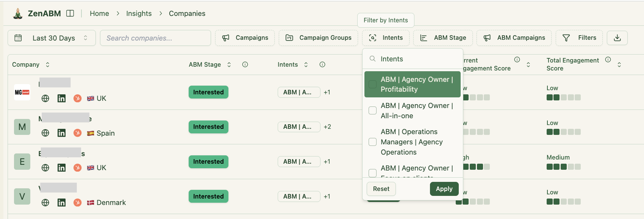The image size is (644, 219).
Task: Go to Insights breadcrumb
Action: coord(139,14)
